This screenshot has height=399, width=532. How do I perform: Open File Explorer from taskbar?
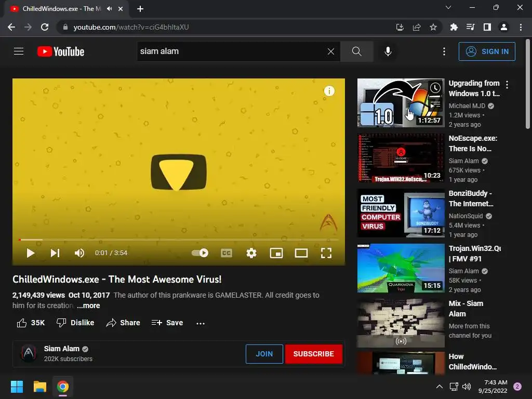[x=39, y=387]
